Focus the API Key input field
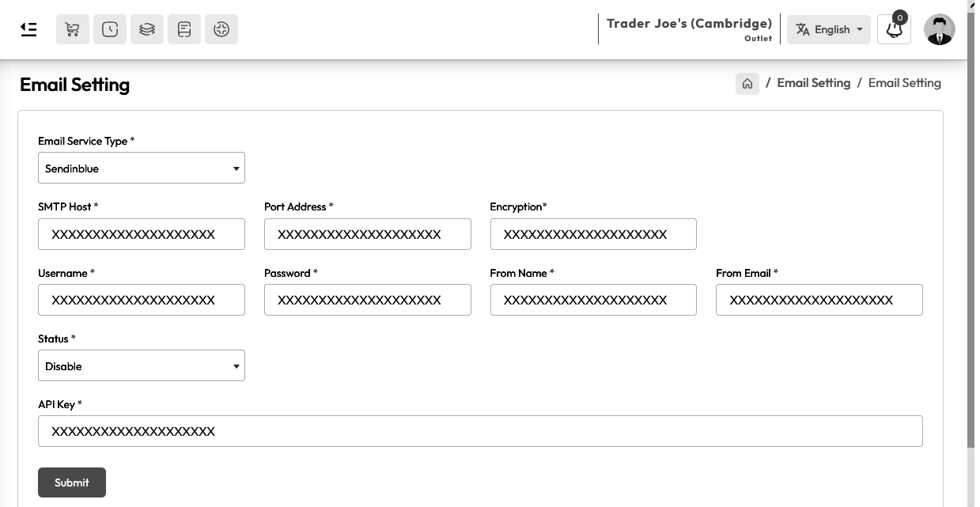 point(480,431)
